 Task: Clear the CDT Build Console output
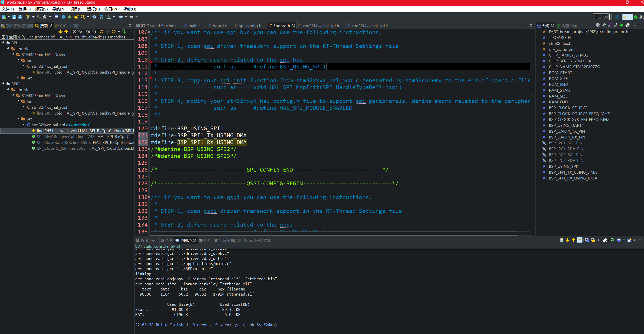click(x=605, y=240)
